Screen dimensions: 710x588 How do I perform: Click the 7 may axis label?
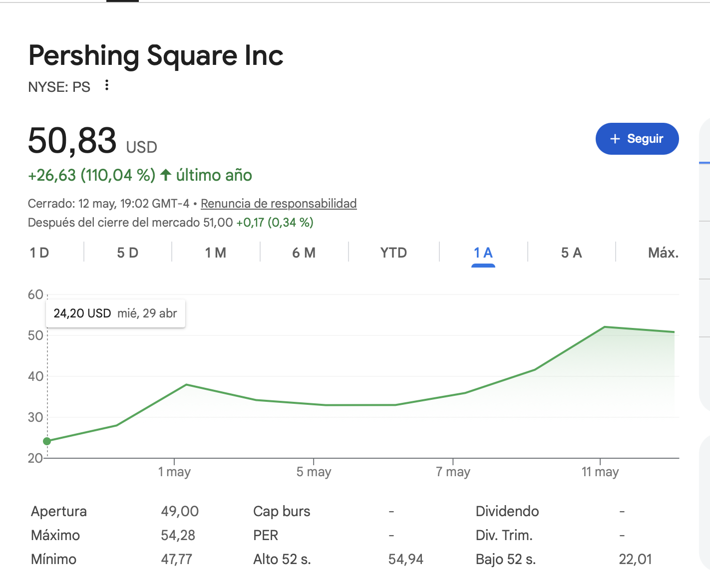coord(453,472)
